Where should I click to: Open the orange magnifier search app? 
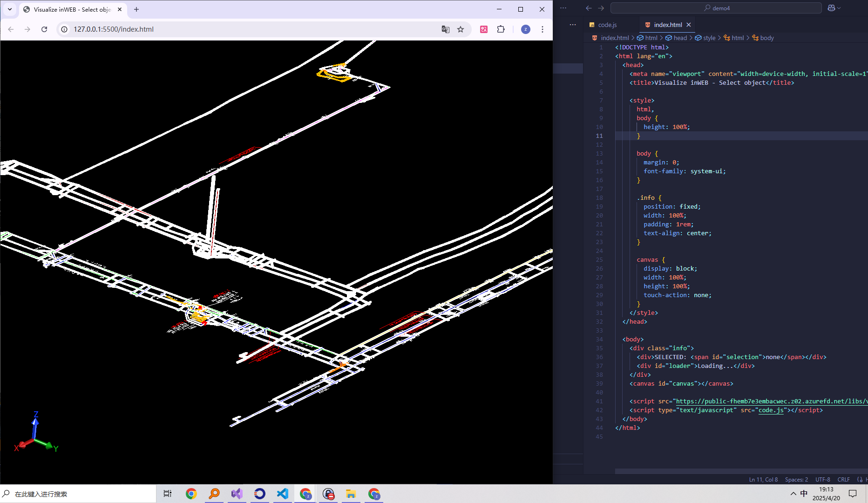[x=214, y=494]
